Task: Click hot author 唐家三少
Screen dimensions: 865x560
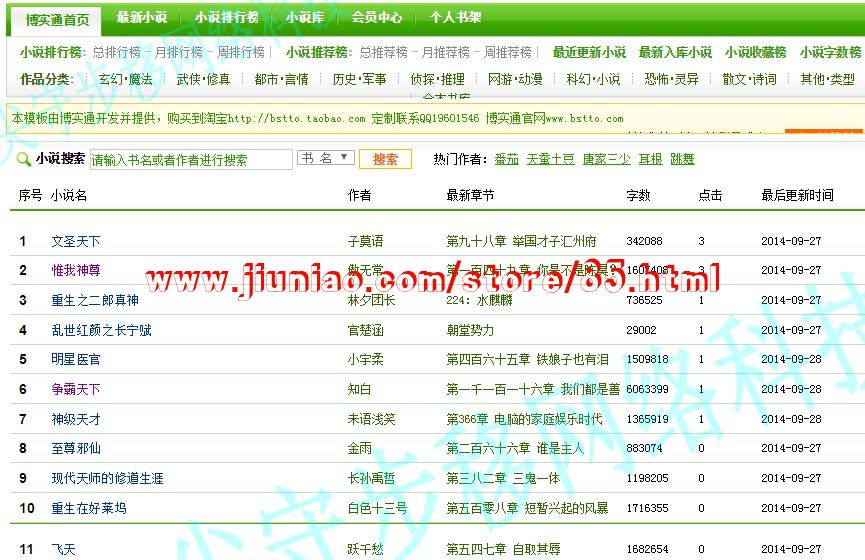Action: coord(606,159)
